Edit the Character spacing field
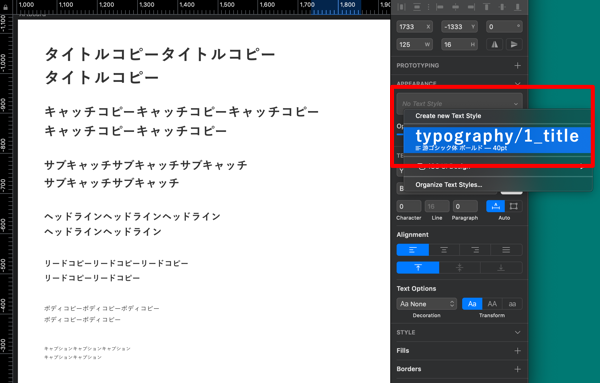Image resolution: width=600 pixels, height=383 pixels. (x=409, y=206)
